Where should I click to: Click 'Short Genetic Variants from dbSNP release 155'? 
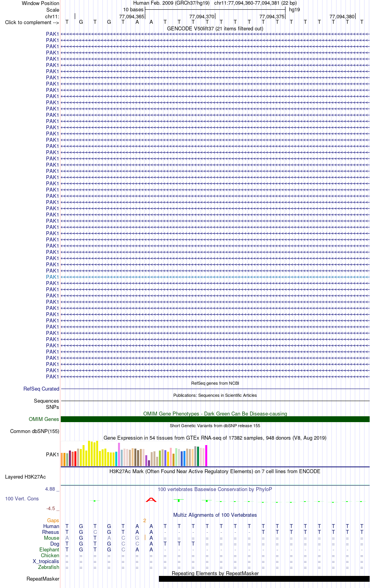(215, 426)
